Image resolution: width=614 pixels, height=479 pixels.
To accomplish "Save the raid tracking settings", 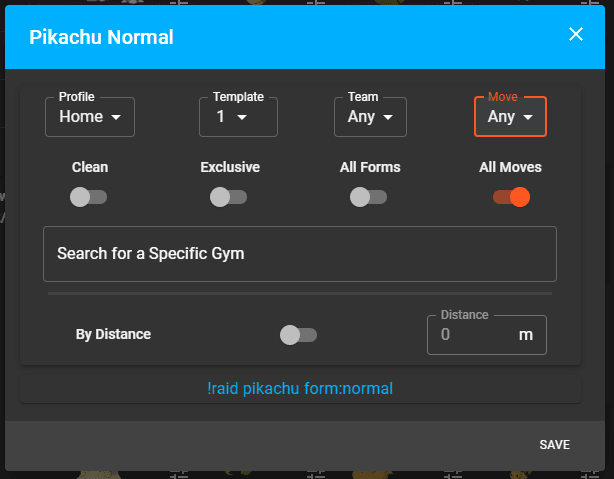I will [x=554, y=445].
